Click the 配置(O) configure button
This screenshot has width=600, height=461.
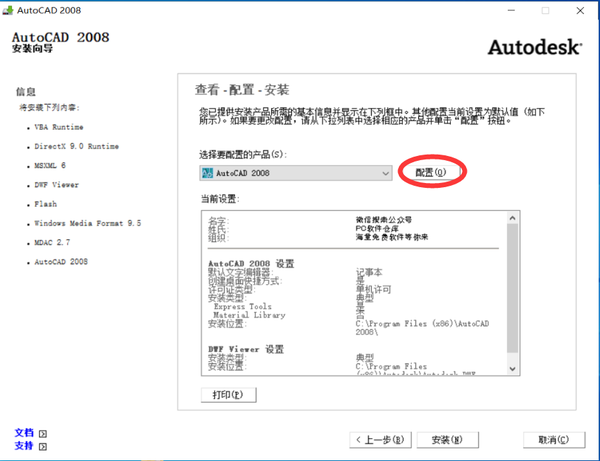[431, 173]
